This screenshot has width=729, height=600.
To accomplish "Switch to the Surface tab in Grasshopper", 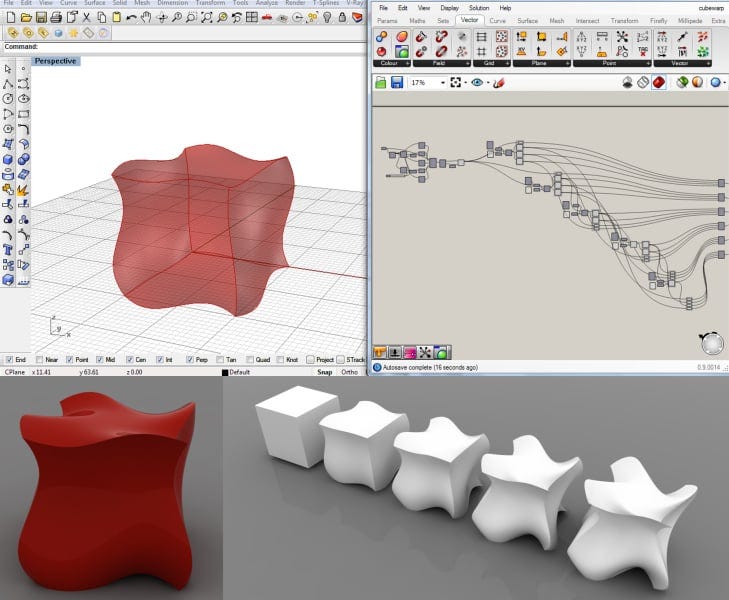I will coord(527,21).
